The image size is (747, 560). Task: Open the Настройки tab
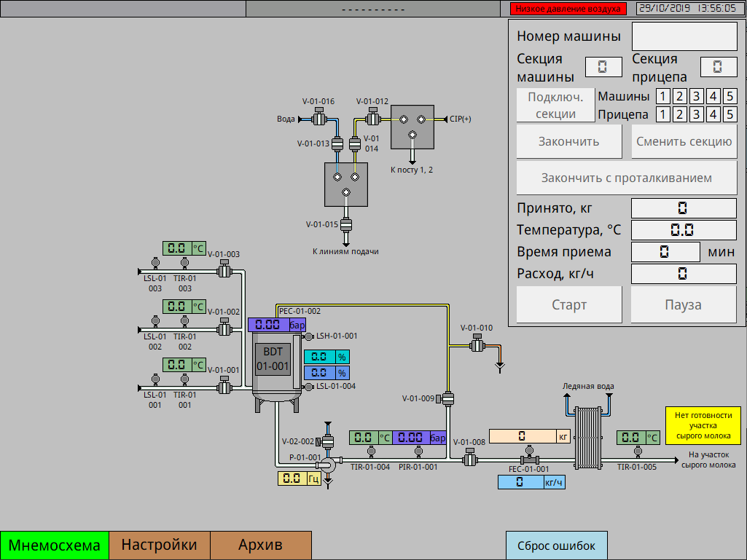[x=159, y=545]
